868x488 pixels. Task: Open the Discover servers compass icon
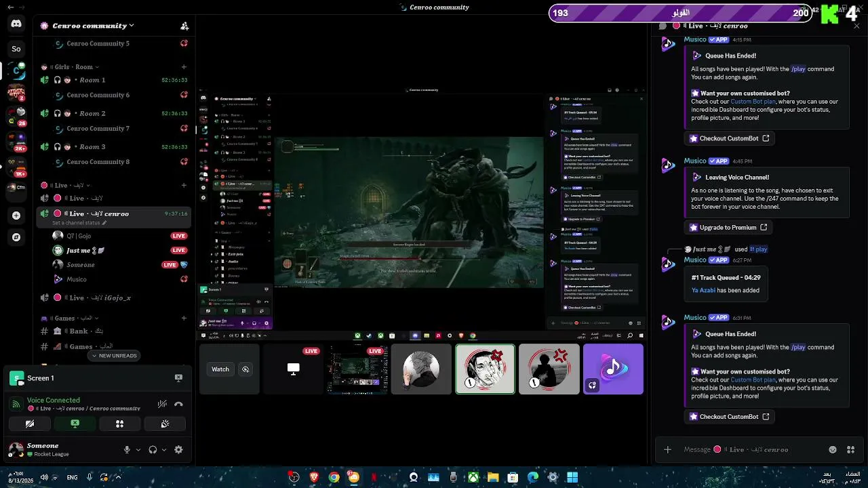tap(16, 237)
